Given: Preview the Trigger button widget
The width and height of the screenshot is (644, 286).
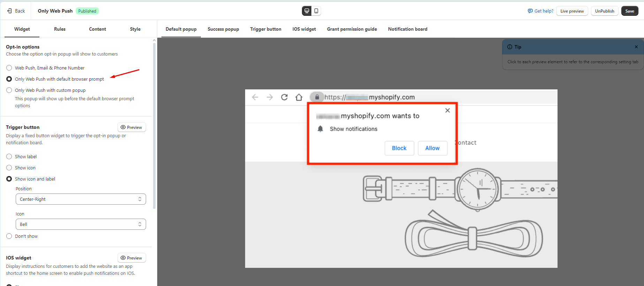Looking at the screenshot, I should click(131, 127).
